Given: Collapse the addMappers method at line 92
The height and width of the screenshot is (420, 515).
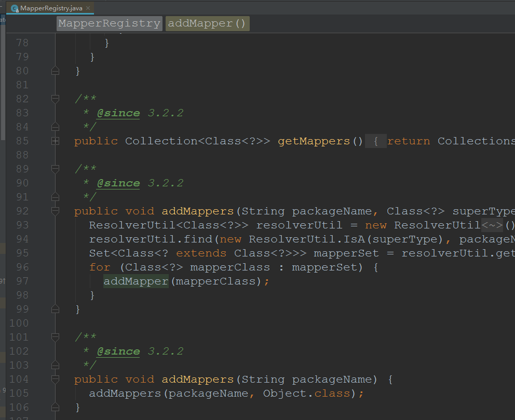Looking at the screenshot, I should (55, 211).
